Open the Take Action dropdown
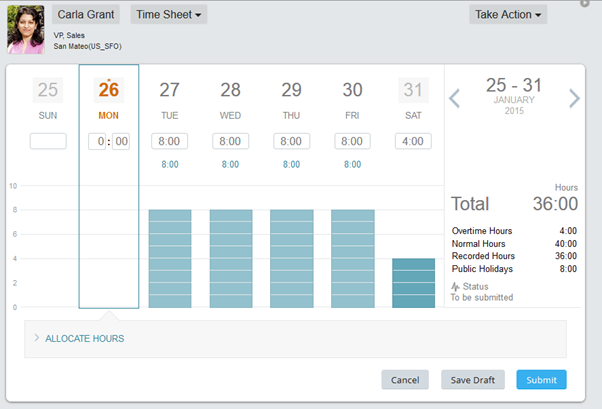The image size is (602, 409). [x=509, y=14]
